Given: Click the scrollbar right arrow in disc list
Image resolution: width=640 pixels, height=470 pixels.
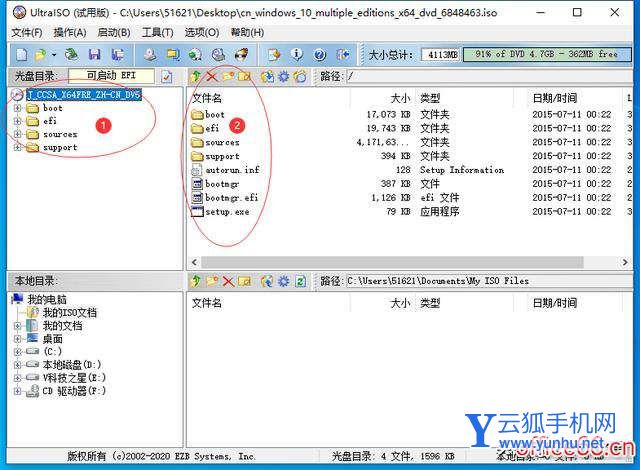Looking at the screenshot, I should (x=625, y=262).
